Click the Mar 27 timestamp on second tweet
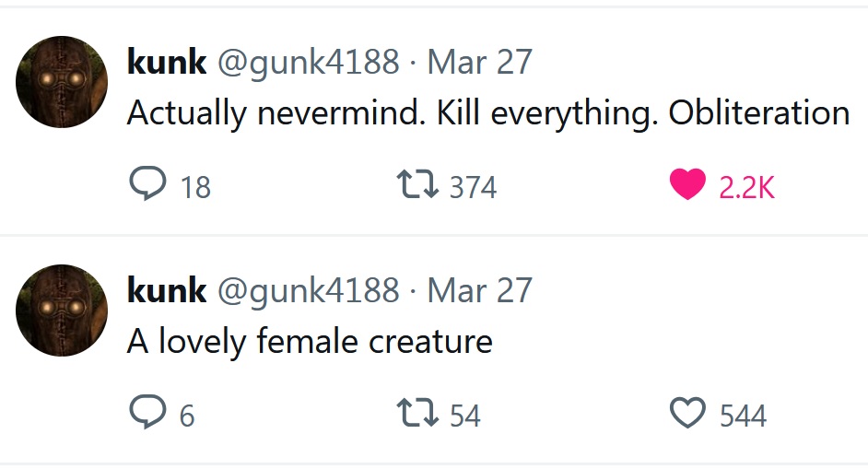This screenshot has height=469, width=868. click(479, 291)
